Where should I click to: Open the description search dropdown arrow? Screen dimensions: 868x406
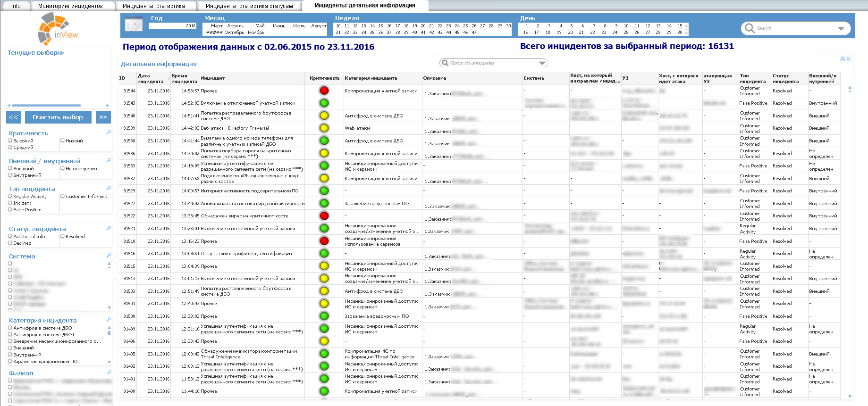tap(542, 63)
